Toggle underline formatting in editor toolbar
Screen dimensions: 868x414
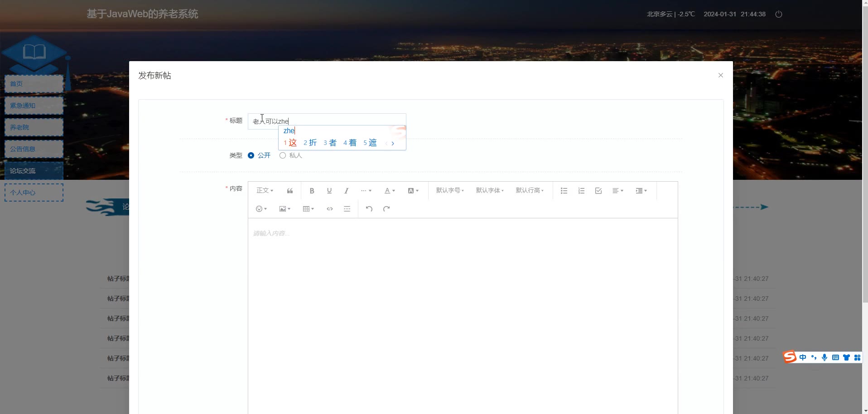pos(329,191)
